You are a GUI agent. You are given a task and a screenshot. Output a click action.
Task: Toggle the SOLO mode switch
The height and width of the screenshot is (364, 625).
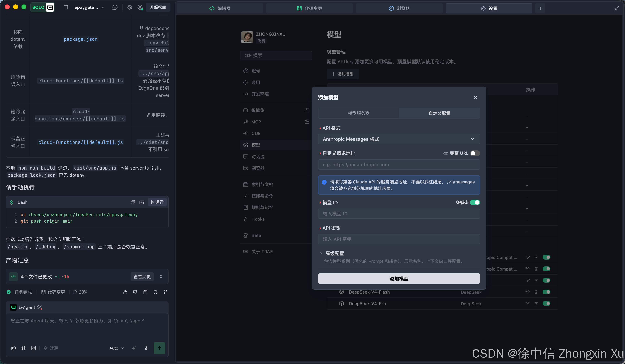point(43,7)
